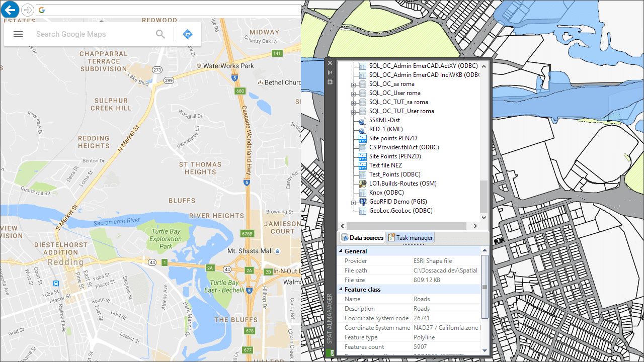Screen dimensions: 644x362
Task: Select SQL_OC_Admin EmerCAD InciWKB source
Action: tap(424, 75)
